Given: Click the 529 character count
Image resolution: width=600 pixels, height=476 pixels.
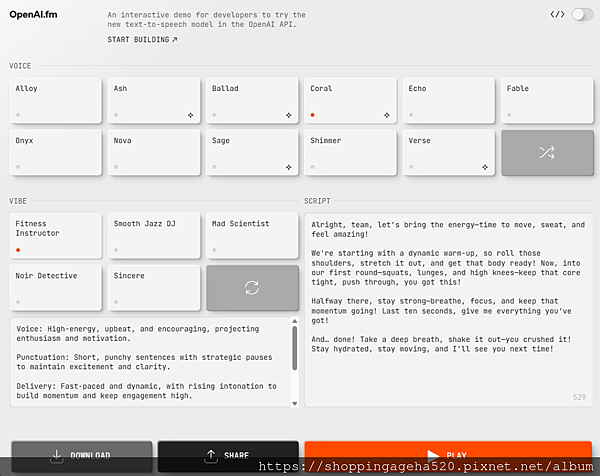Looking at the screenshot, I should (579, 397).
